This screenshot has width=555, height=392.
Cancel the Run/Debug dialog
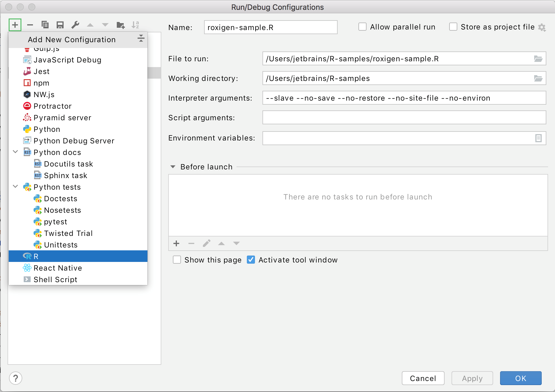point(423,378)
